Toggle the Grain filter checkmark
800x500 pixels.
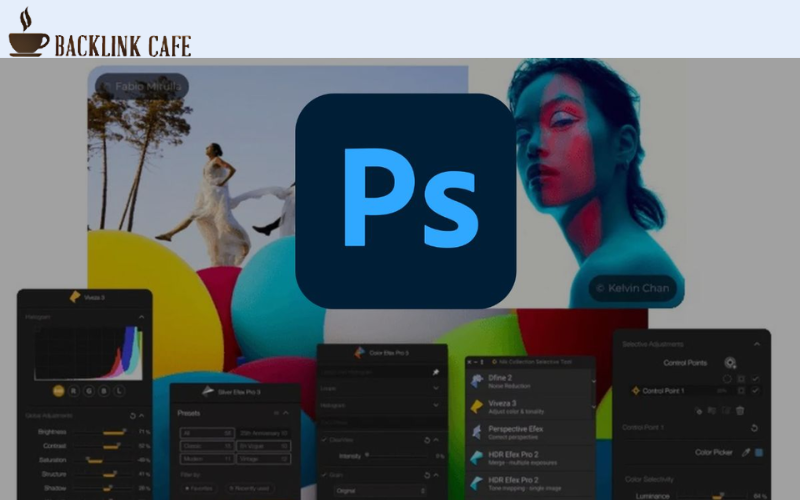tap(324, 474)
